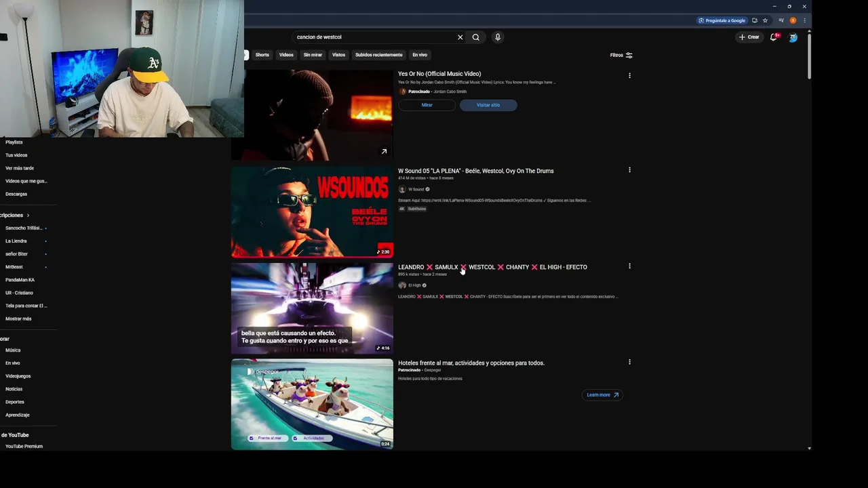Viewport: 868px width, 488px height.
Task: Open Chrome three-dot menu
Action: (804, 20)
